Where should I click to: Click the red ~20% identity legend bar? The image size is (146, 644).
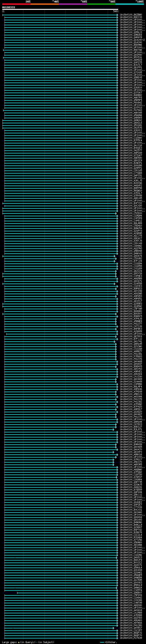16,4
